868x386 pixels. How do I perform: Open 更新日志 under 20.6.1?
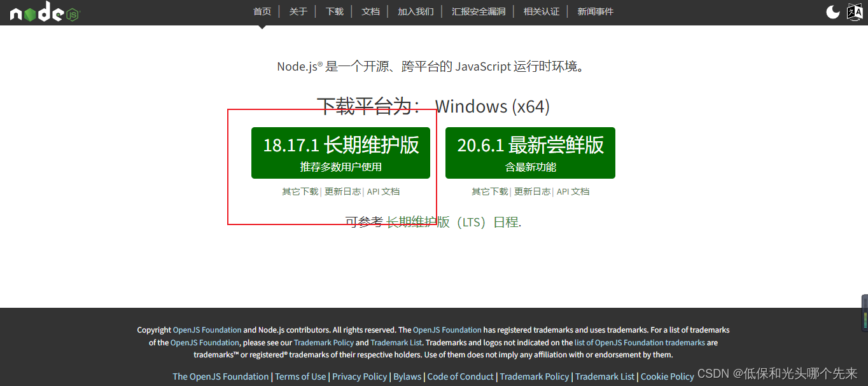[533, 191]
